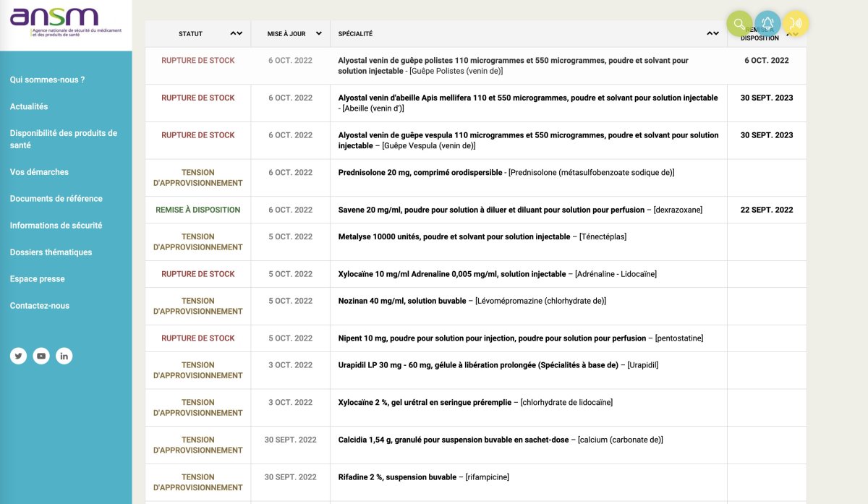Click Remise à disposition status for Savene
This screenshot has height=504, width=868.
click(x=198, y=210)
